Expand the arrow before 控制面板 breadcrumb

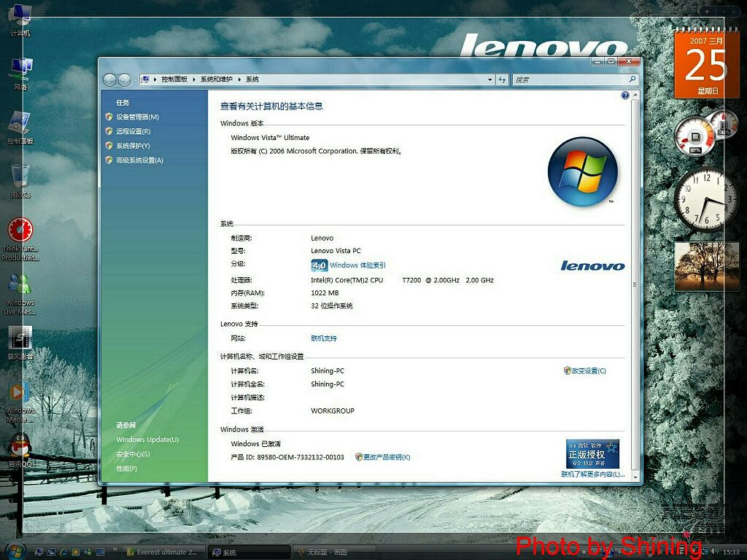[155, 79]
